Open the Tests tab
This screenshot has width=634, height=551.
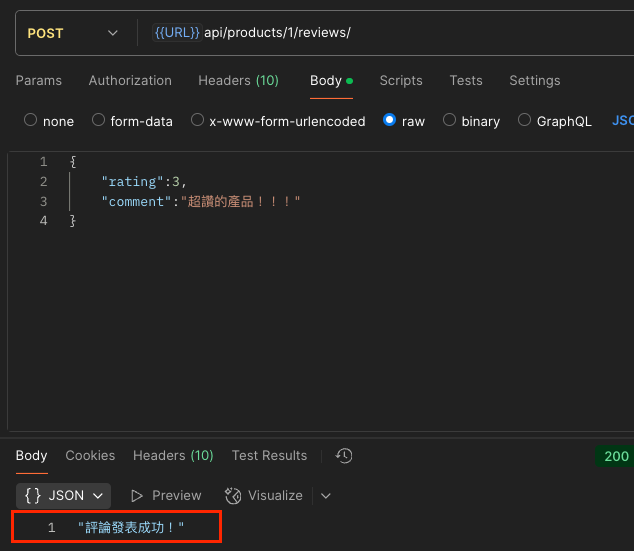466,80
